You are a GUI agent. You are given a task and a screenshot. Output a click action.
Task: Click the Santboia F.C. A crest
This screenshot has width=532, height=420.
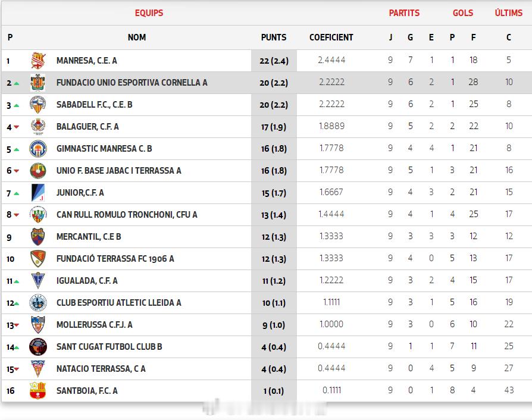(37, 391)
